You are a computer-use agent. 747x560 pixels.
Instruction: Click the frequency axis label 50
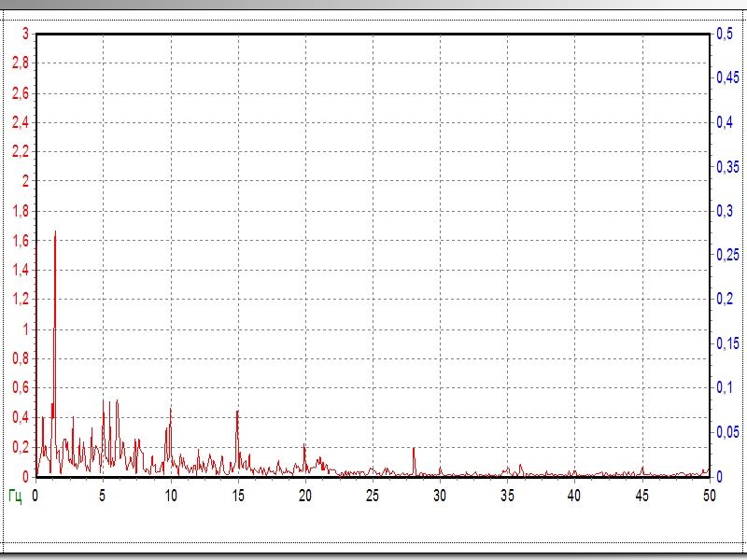click(710, 496)
